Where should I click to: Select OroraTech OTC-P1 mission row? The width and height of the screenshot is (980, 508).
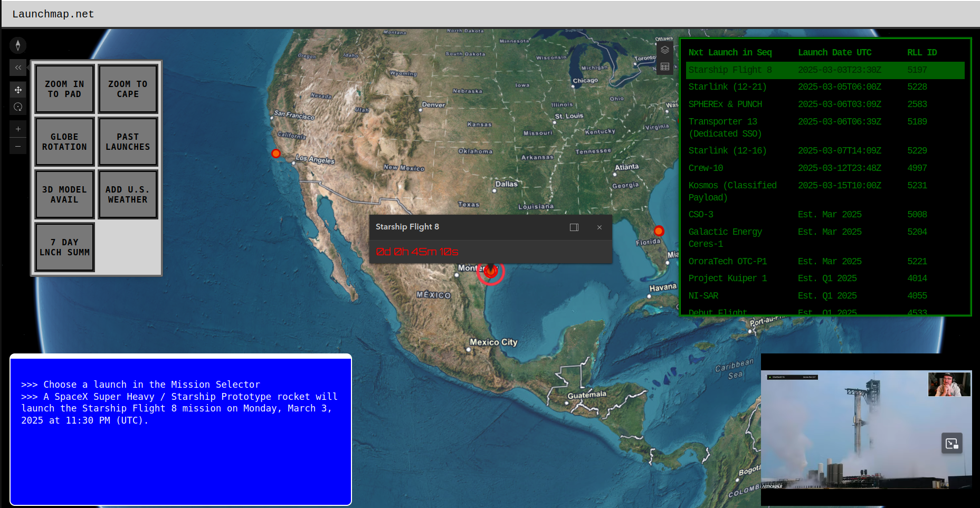coord(825,262)
